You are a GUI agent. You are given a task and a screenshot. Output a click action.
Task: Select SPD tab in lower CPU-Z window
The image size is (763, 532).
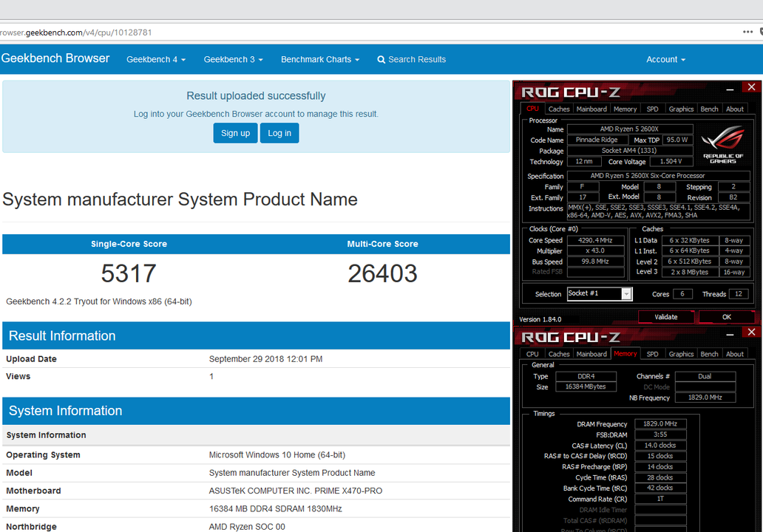coord(653,355)
